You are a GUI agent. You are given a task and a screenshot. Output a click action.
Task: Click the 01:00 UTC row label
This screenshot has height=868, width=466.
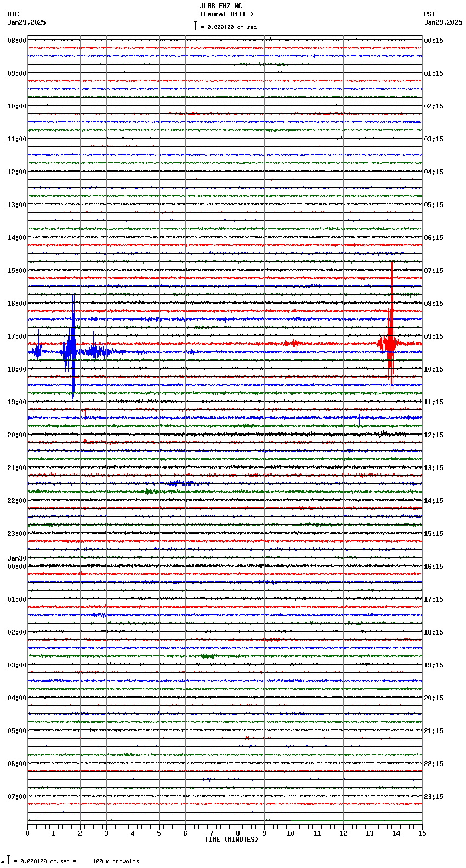[x=17, y=599]
